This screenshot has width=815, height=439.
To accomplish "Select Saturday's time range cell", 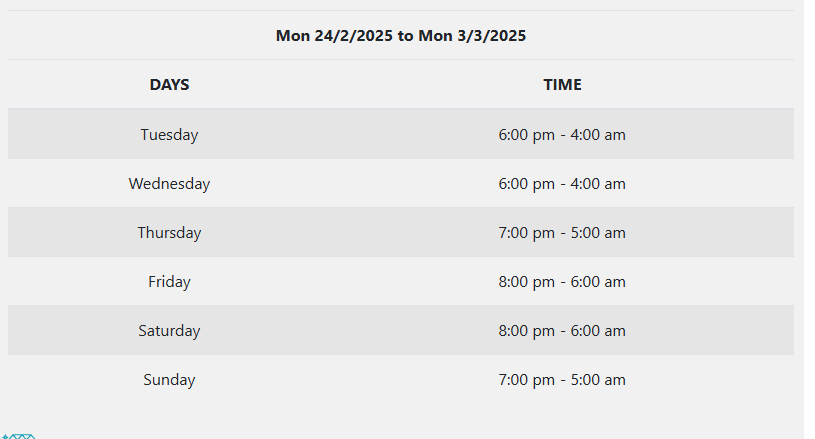I will click(x=562, y=330).
